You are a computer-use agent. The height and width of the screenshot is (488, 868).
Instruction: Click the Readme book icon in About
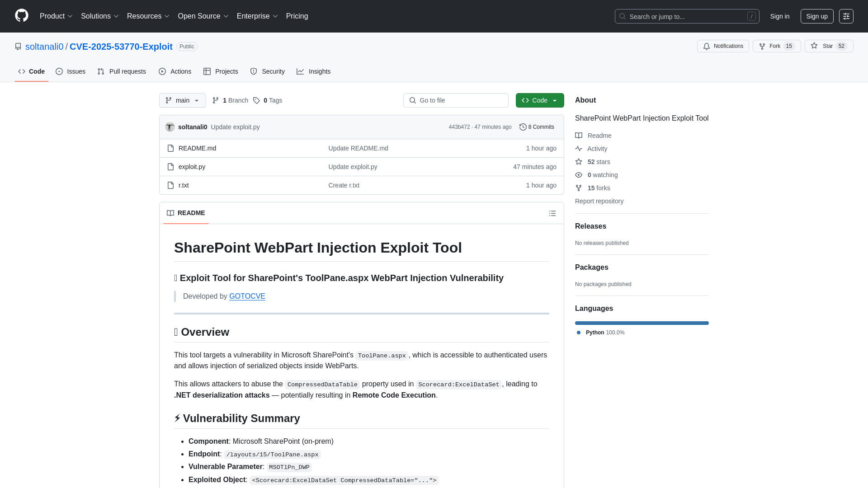[579, 136]
